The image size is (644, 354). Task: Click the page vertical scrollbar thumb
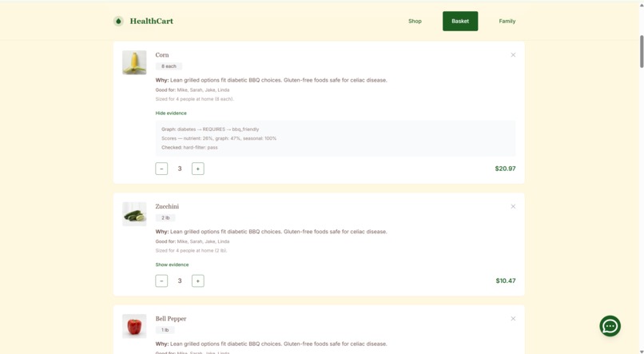click(642, 52)
